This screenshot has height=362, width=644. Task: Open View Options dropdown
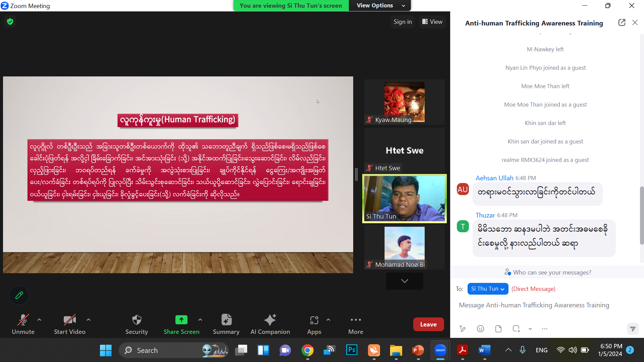point(380,5)
